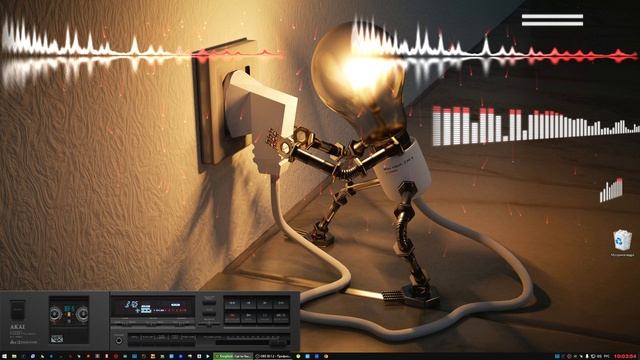Hit the forward play key on AKAI deck

pyautogui.click(x=265, y=303)
